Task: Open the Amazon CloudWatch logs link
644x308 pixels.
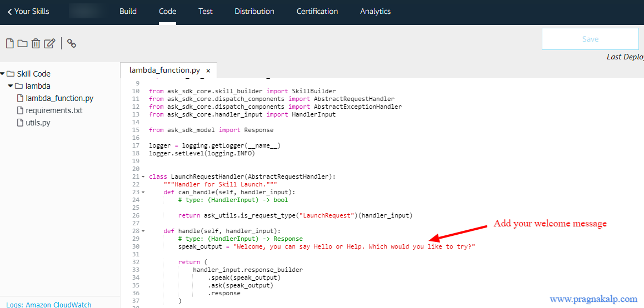Action: pyautogui.click(x=49, y=305)
